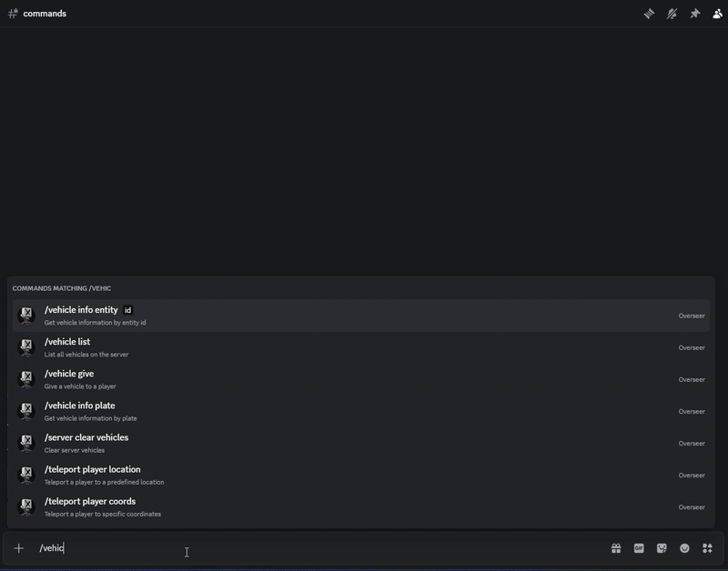Select the /vehicle info entity command

tap(81, 310)
